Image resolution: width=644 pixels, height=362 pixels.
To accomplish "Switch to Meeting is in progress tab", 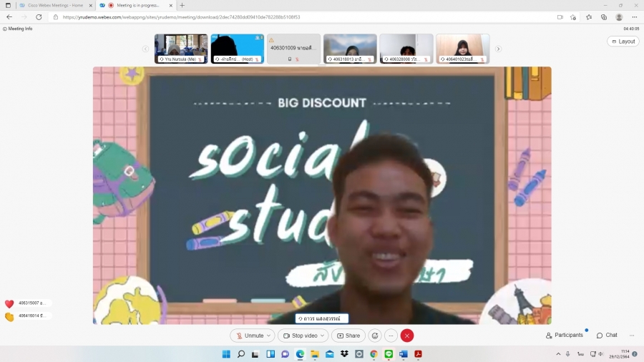I will click(x=137, y=5).
